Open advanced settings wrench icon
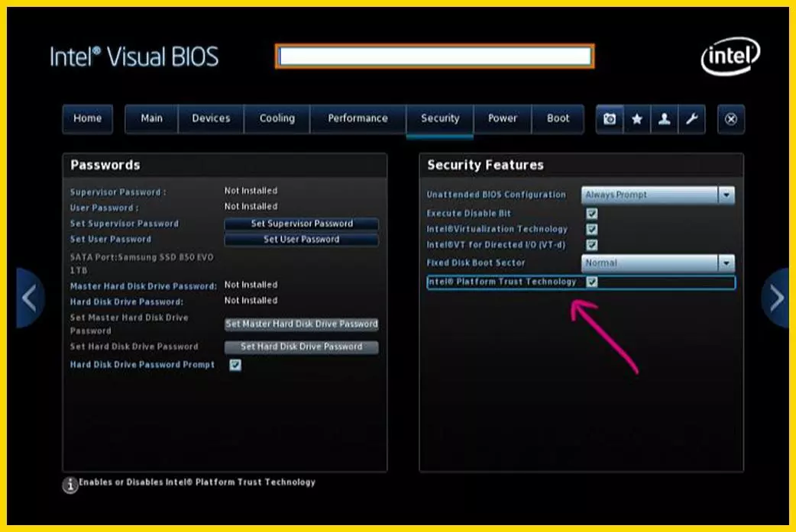This screenshot has width=796, height=532. pyautogui.click(x=691, y=119)
